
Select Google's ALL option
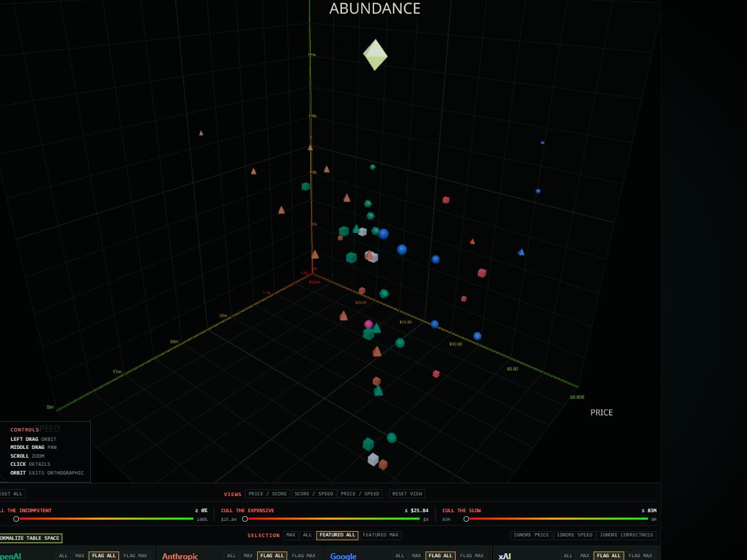pyautogui.click(x=400, y=556)
